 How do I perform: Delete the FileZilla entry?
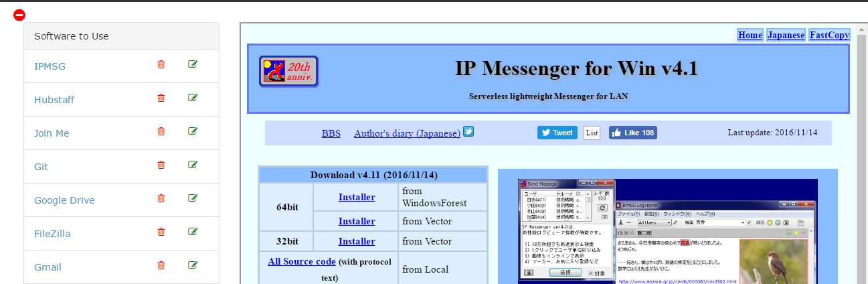coord(161,232)
